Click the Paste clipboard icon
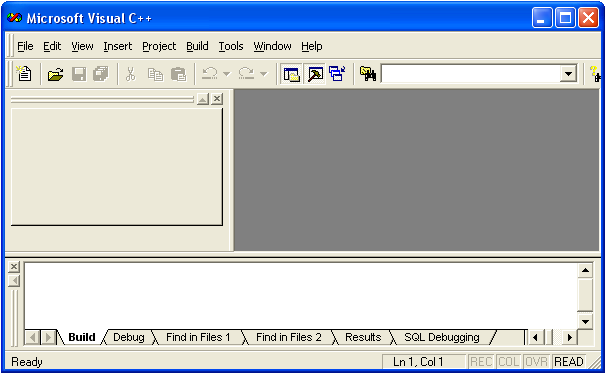The width and height of the screenshot is (606, 374). coord(179,74)
